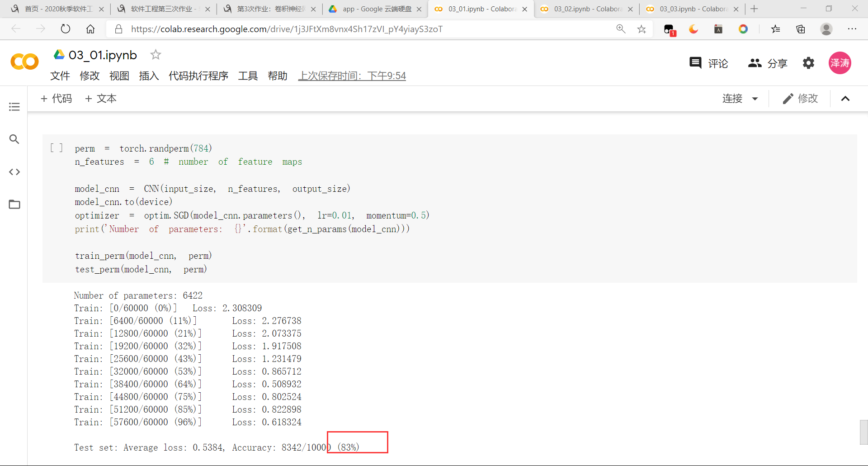Open a new browser tab
Viewport: 868px width, 466px height.
pyautogui.click(x=754, y=9)
